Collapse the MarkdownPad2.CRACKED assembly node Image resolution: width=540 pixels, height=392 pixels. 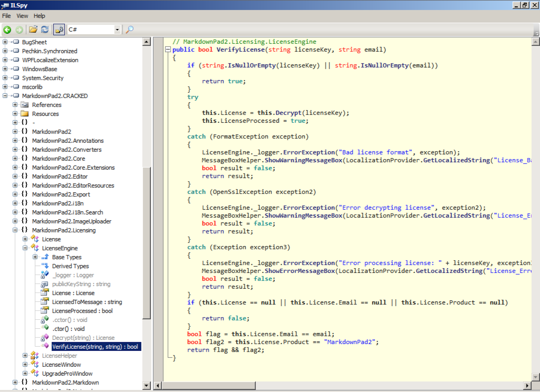[x=5, y=96]
